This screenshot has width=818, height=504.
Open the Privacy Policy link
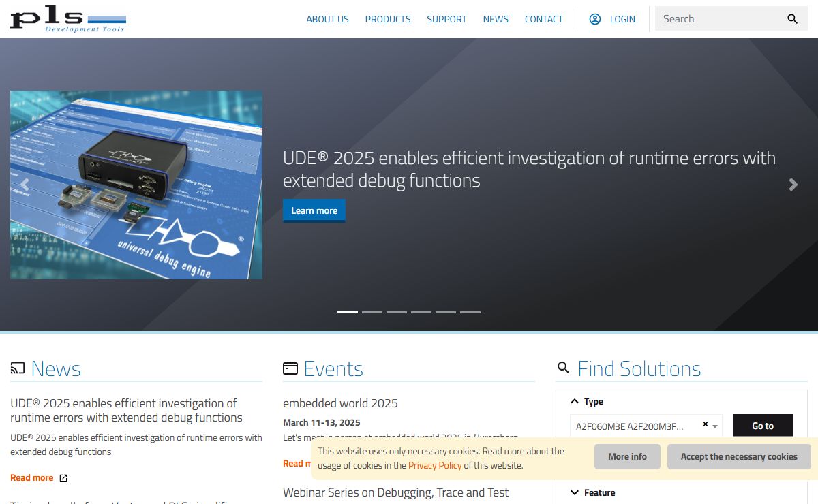coord(435,465)
